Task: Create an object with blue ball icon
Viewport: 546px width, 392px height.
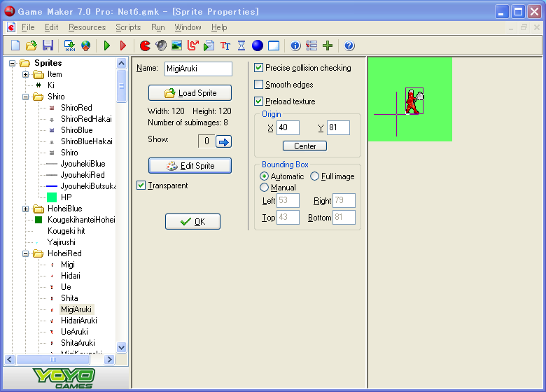Action: pos(258,45)
